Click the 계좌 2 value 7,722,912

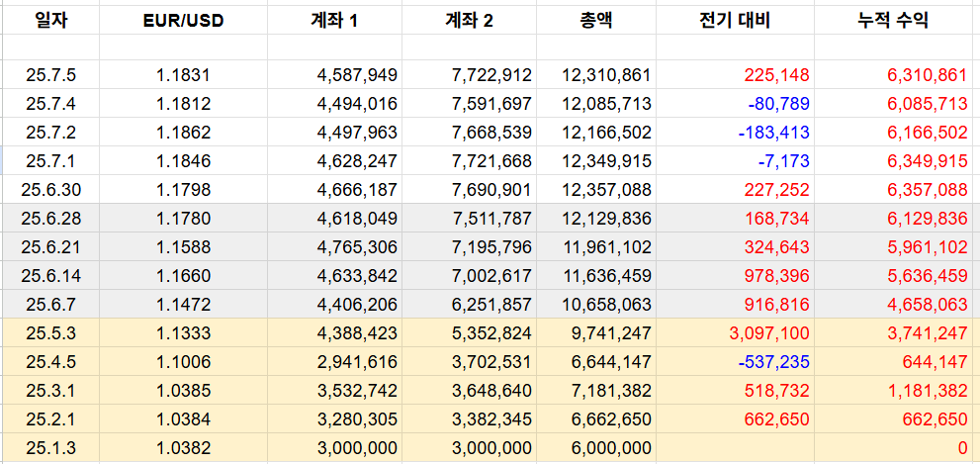click(469, 75)
